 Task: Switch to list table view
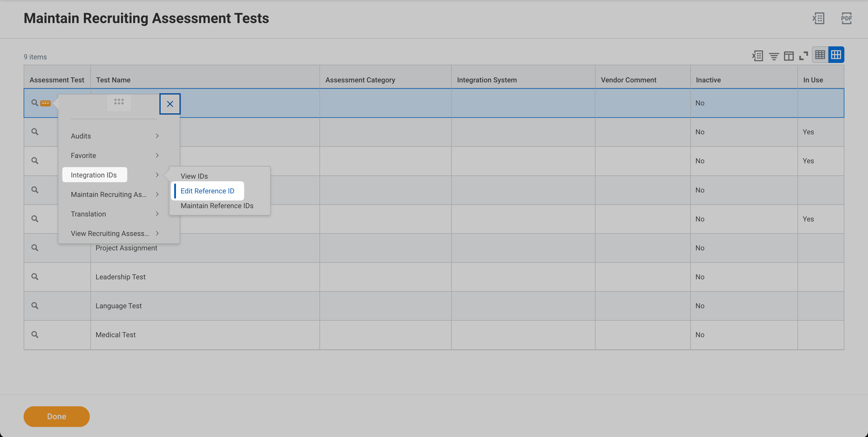[820, 55]
